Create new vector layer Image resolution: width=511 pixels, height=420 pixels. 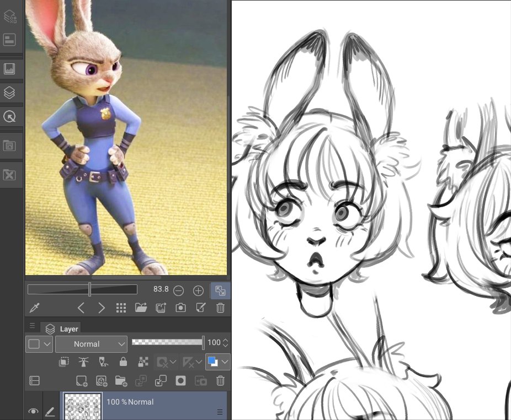102,381
